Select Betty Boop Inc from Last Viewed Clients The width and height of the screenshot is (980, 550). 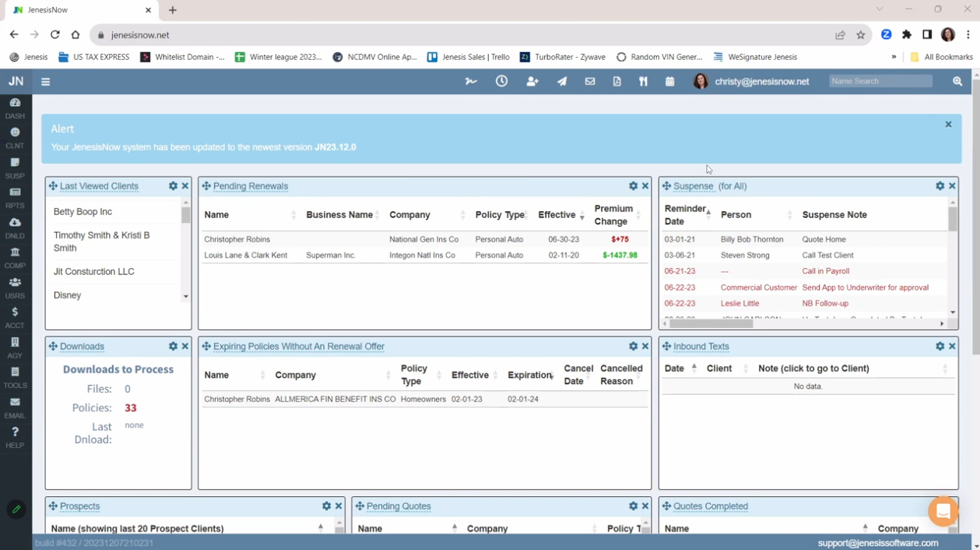click(83, 212)
